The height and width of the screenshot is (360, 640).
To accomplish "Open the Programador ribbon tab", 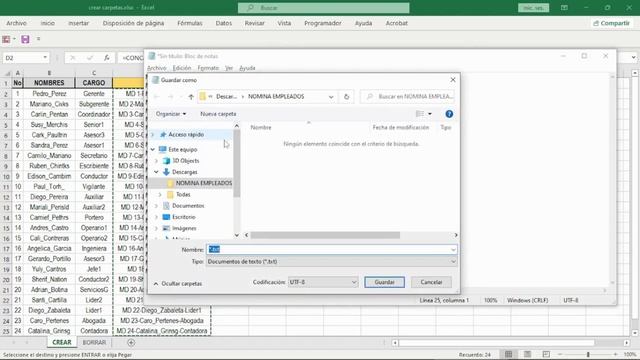I will pyautogui.click(x=322, y=23).
